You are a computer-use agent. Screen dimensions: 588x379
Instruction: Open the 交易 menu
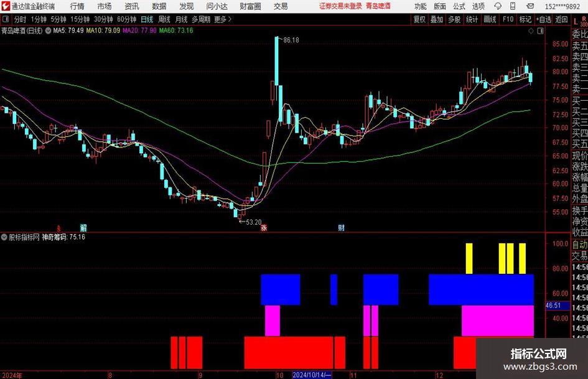pos(281,6)
